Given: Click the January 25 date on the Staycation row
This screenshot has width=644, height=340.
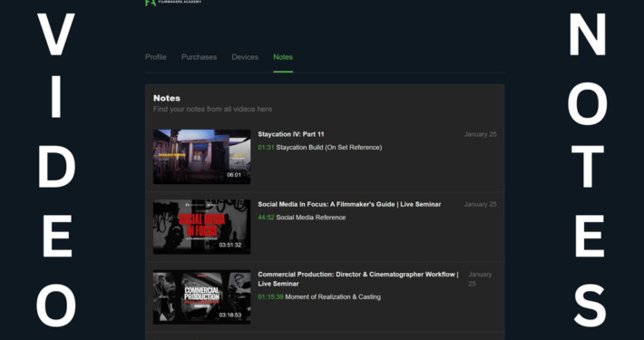Looking at the screenshot, I should click(x=480, y=134).
